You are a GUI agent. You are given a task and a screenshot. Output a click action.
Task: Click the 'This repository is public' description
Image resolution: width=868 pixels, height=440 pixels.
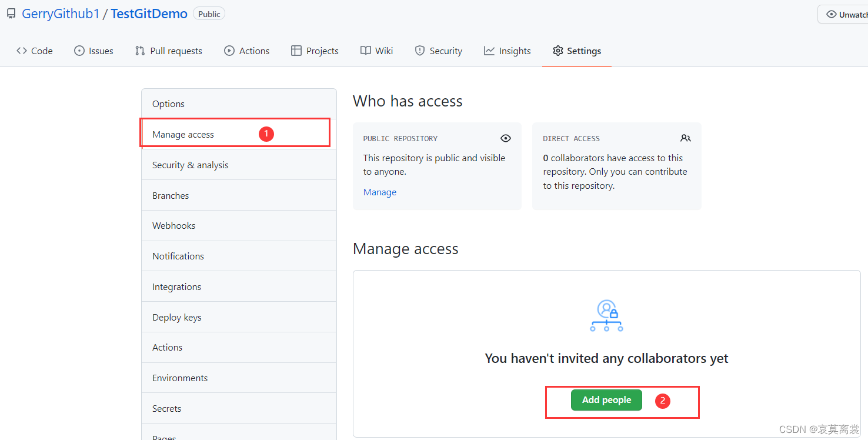click(x=434, y=165)
